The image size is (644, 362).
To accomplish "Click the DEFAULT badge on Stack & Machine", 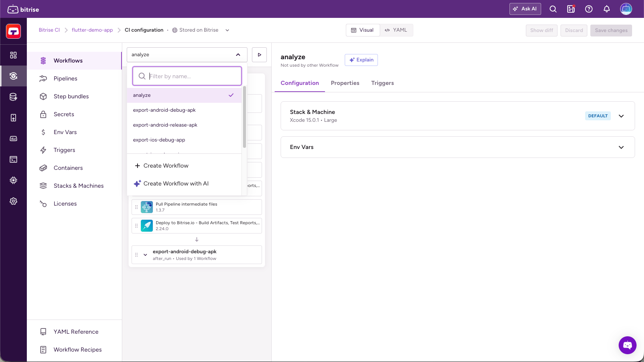I will [598, 116].
